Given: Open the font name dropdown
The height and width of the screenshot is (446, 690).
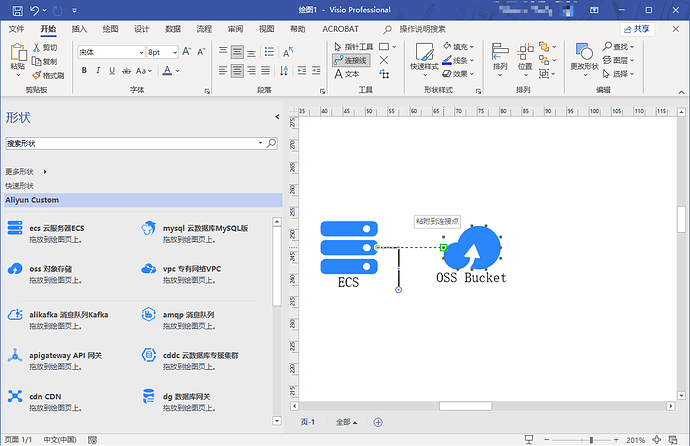Looking at the screenshot, I should (x=141, y=52).
